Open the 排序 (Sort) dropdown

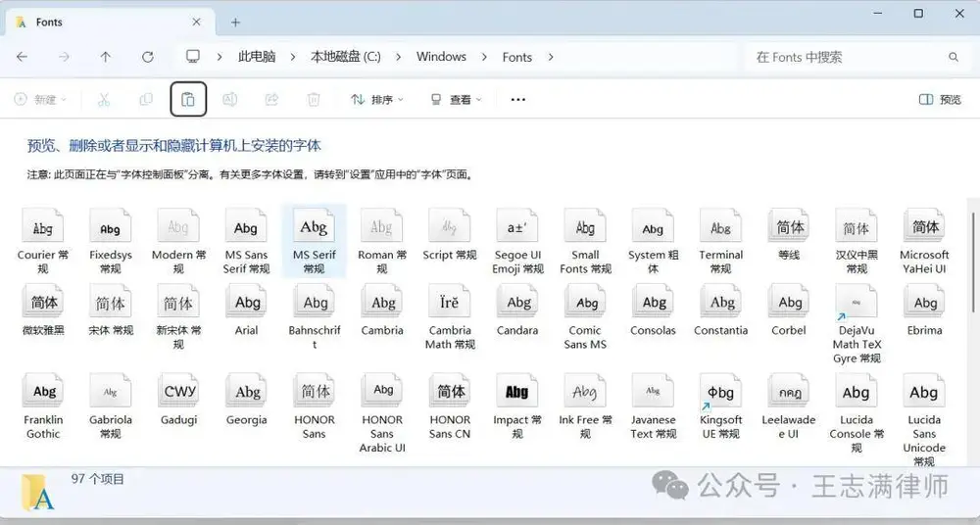click(x=377, y=99)
